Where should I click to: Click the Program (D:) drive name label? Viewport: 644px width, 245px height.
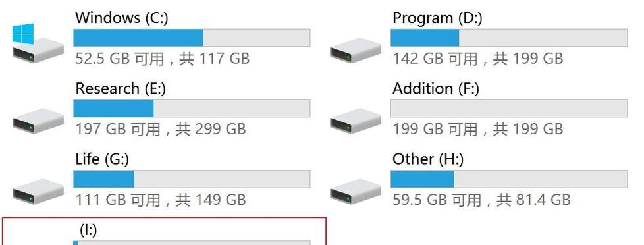tap(437, 18)
